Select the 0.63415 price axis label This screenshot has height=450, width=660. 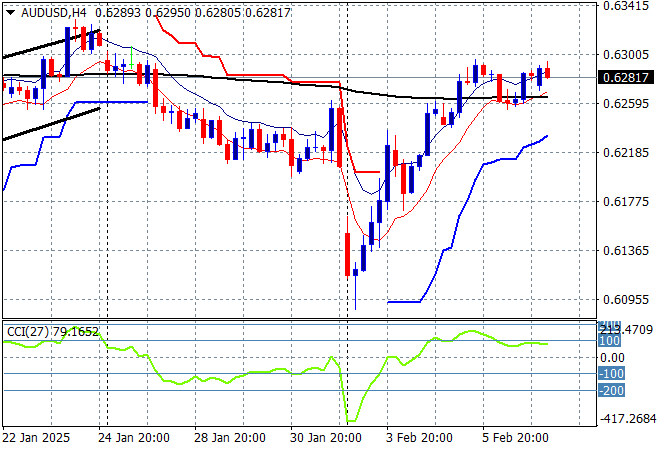626,6
